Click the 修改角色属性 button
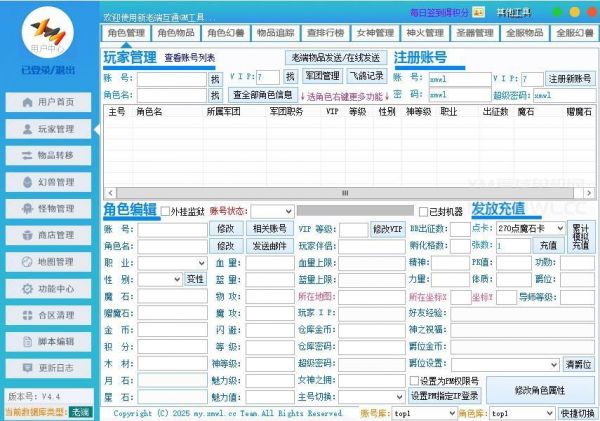 (x=540, y=390)
